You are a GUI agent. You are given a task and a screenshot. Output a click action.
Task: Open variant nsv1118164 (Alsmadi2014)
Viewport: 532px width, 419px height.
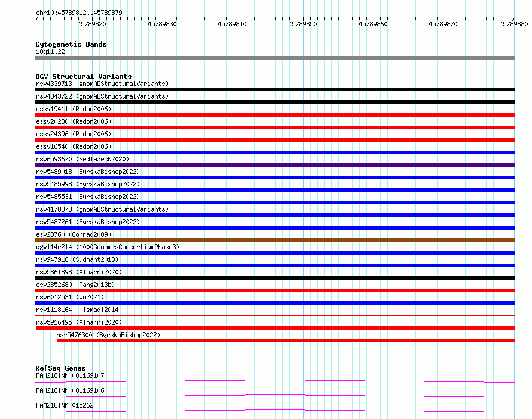[x=79, y=310]
